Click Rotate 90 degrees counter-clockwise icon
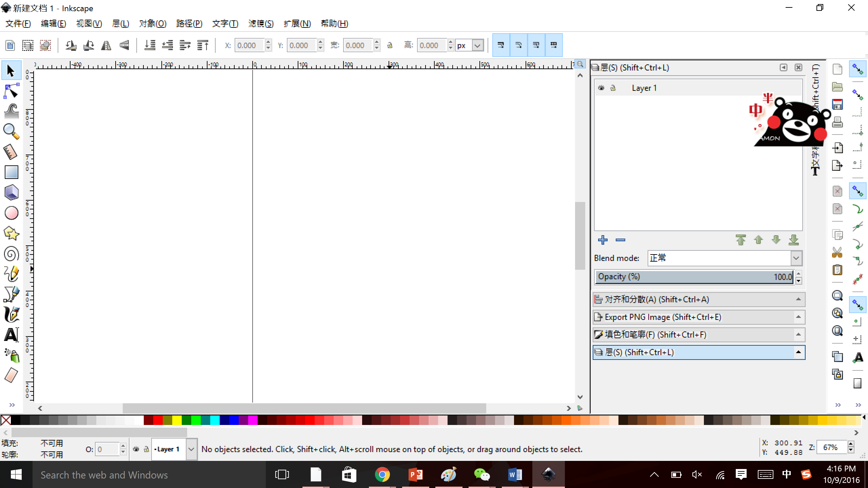Viewport: 868px width, 488px height. 71,45
